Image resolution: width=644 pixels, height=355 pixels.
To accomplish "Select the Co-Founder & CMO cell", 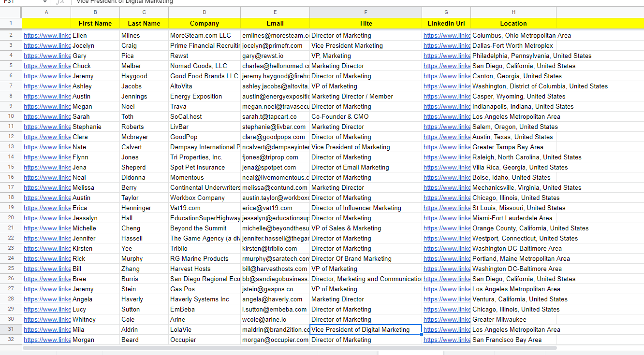I will click(x=366, y=116).
